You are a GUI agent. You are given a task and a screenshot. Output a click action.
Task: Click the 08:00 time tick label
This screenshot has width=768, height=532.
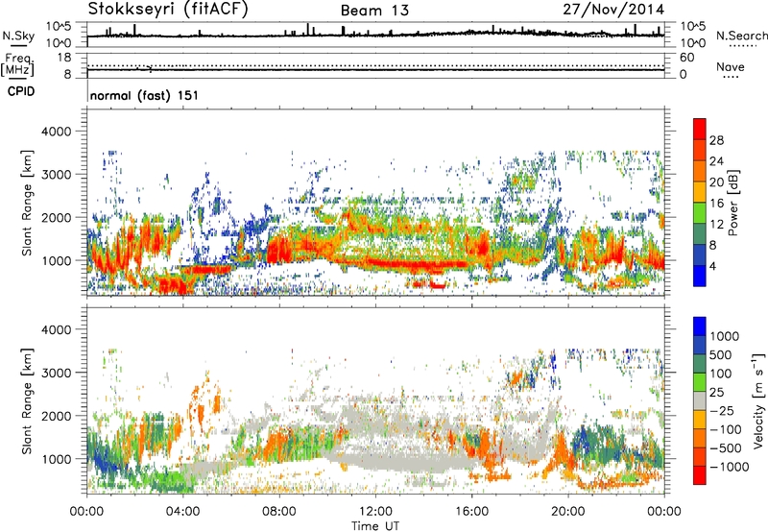pos(279,512)
